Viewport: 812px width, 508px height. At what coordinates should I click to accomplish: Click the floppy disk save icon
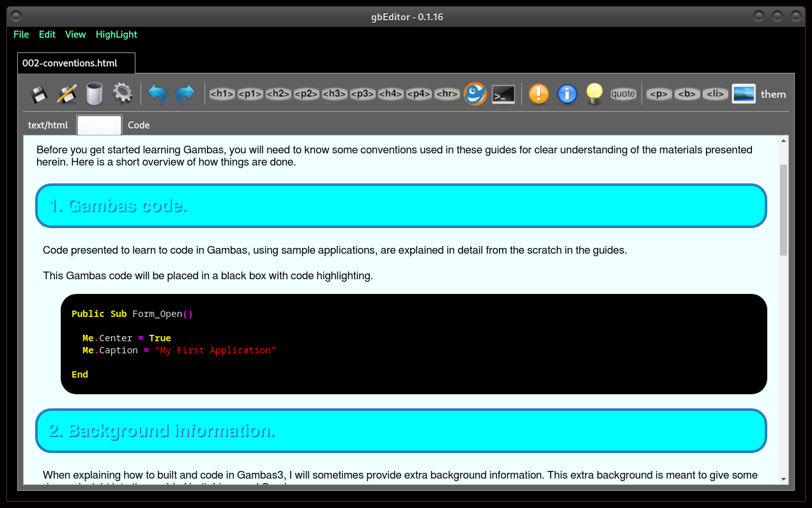tap(39, 94)
